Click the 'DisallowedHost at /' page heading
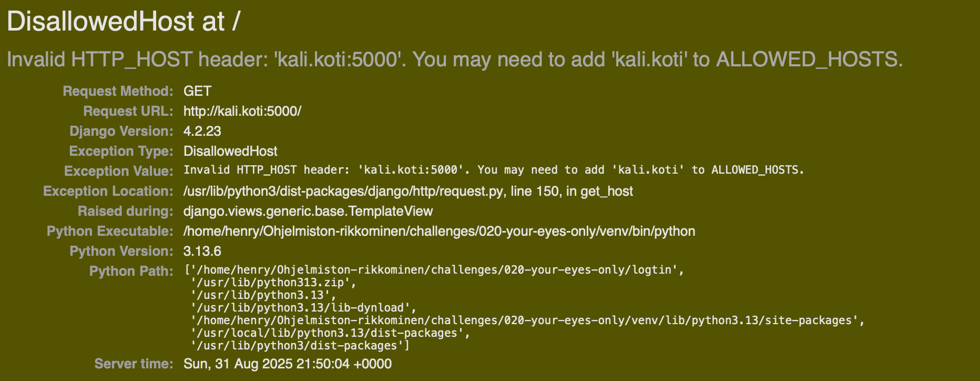Screen dimensions: 980x381 click(x=124, y=22)
